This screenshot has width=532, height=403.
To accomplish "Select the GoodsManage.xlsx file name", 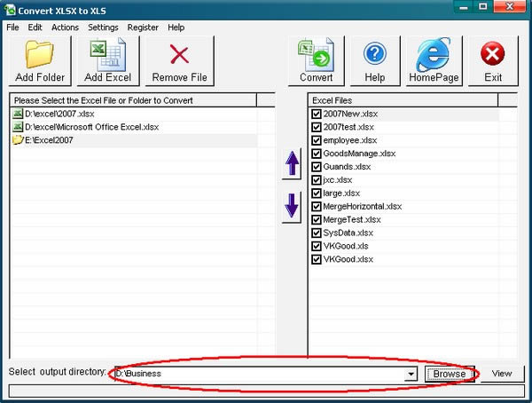I will click(359, 154).
